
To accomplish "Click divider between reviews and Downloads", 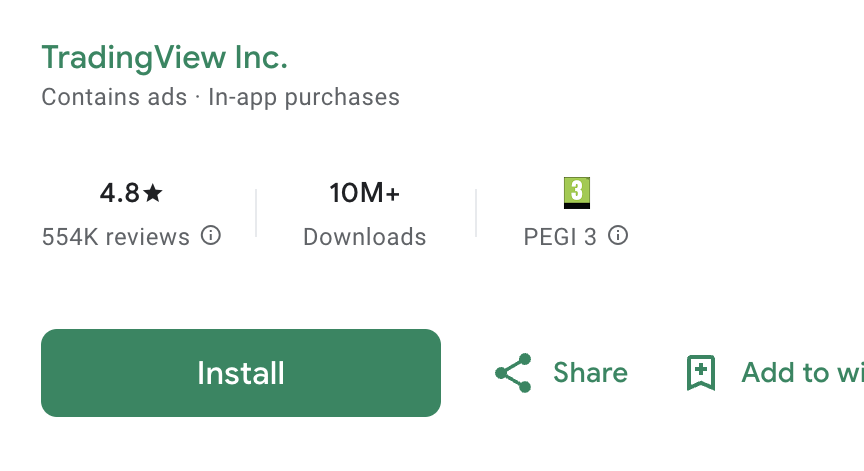I will 256,213.
